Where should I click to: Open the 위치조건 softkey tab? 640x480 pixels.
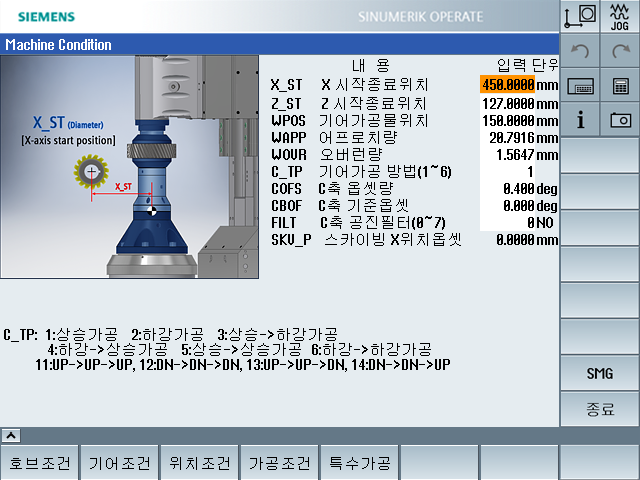[x=200, y=463]
